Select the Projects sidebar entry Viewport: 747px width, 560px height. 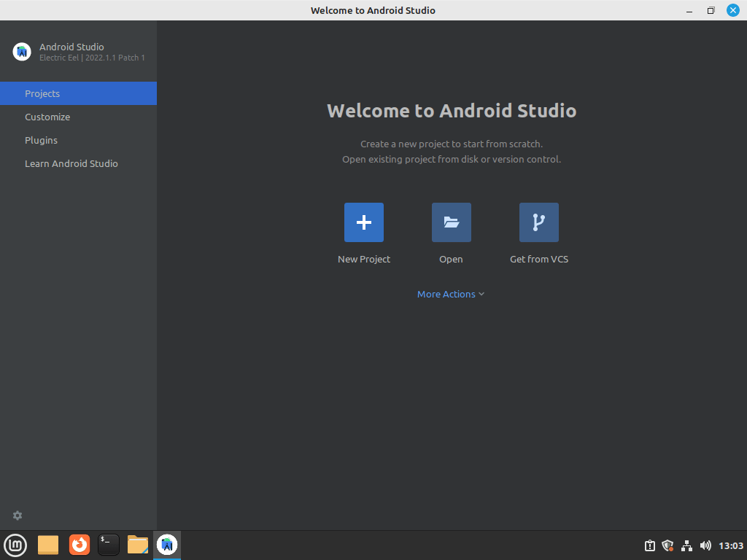click(x=42, y=93)
